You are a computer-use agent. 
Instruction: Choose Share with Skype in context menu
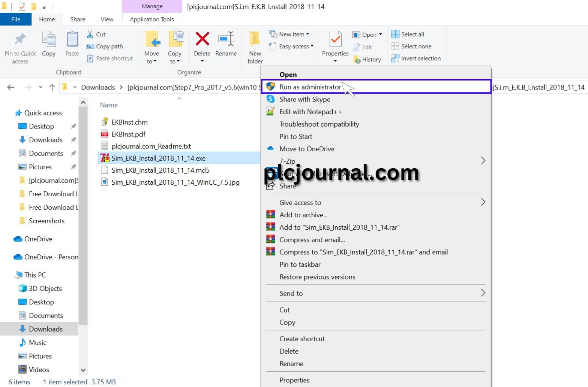click(x=376, y=99)
